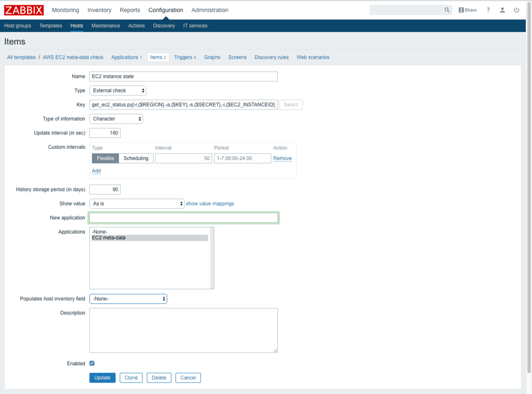The image size is (532, 394).
Task: Click the Update interval input field
Action: pyautogui.click(x=105, y=133)
